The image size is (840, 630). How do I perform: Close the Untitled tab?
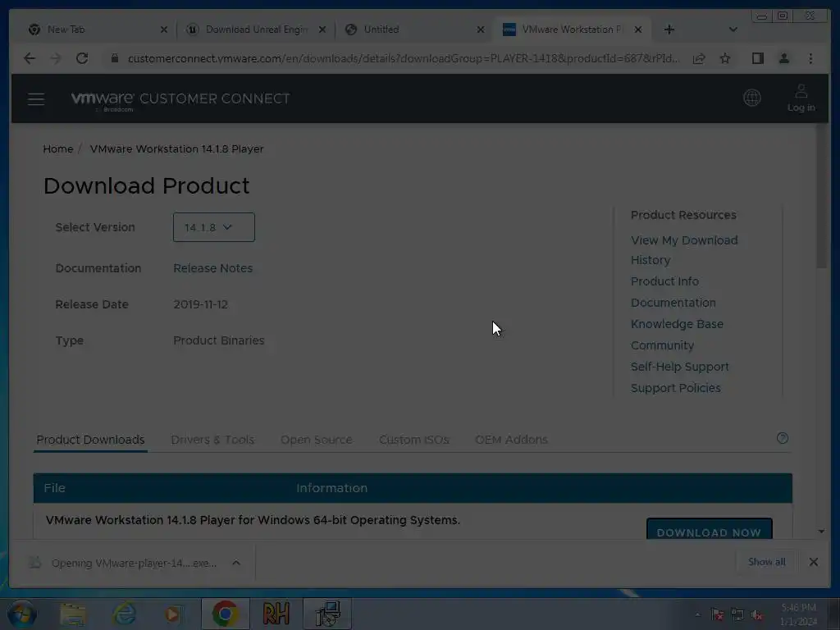click(481, 30)
